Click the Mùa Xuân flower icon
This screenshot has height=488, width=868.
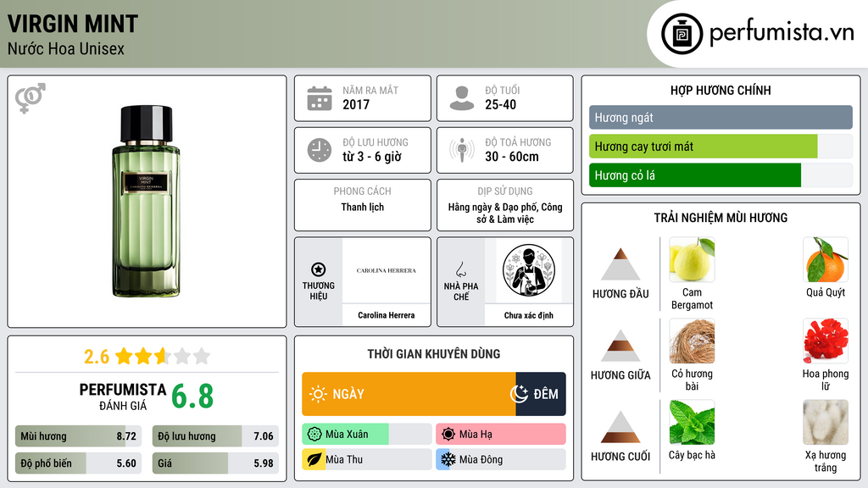(x=314, y=435)
